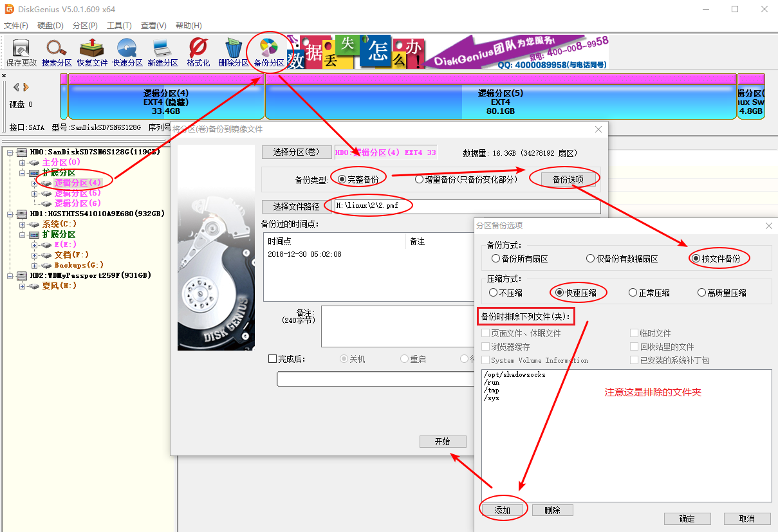Viewport: 778px width, 532px height.
Task: Select Backups(G:) in the disk tree
Action: pos(79,265)
